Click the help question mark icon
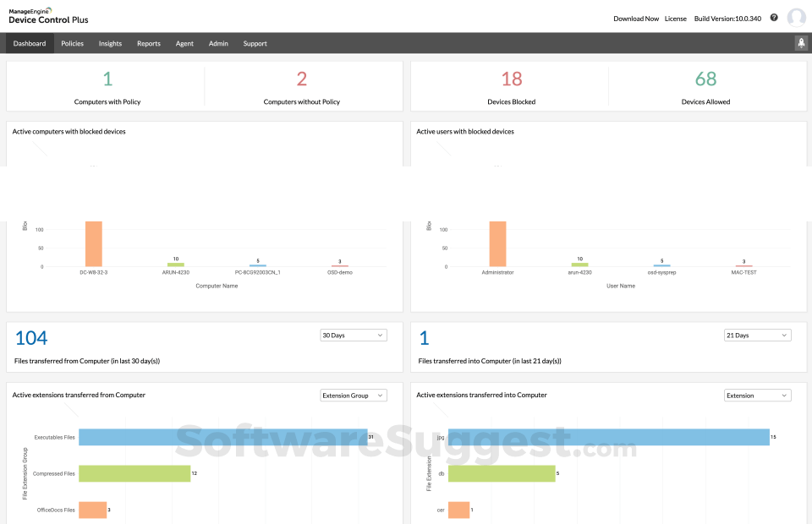This screenshot has height=524, width=812. tap(773, 17)
